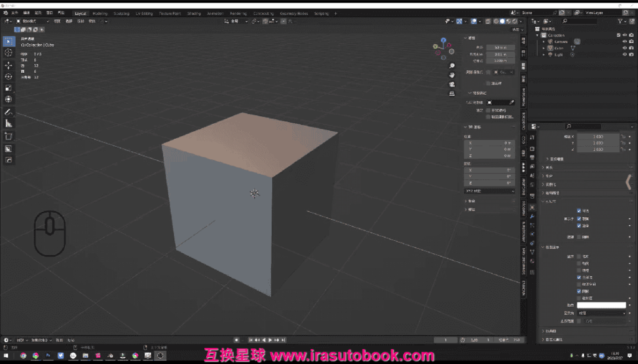Click the viewport pan hand icon
The image size is (638, 364).
pyautogui.click(x=452, y=75)
